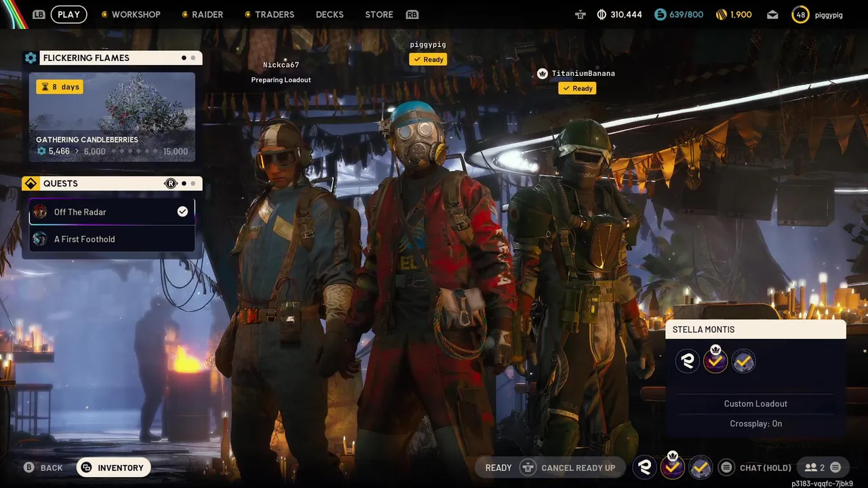Click the codex icon left of the coin balance

tap(580, 14)
